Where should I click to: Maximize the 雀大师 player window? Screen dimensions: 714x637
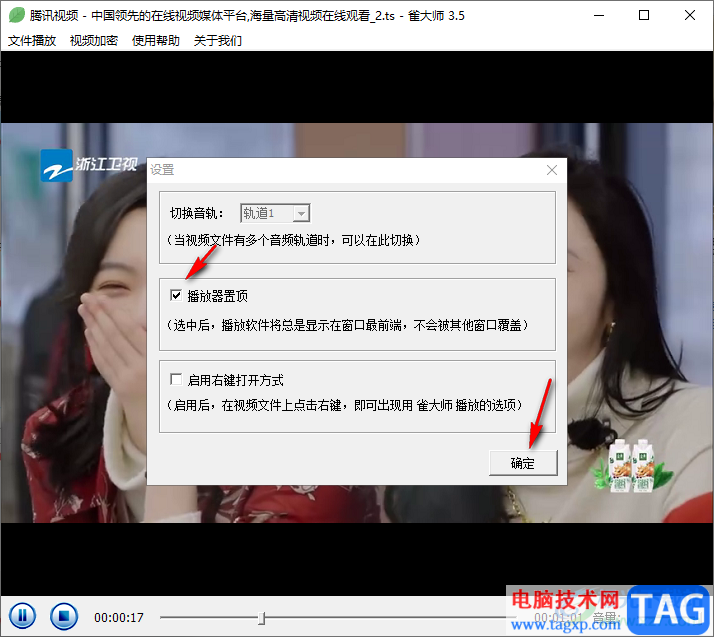[x=644, y=15]
